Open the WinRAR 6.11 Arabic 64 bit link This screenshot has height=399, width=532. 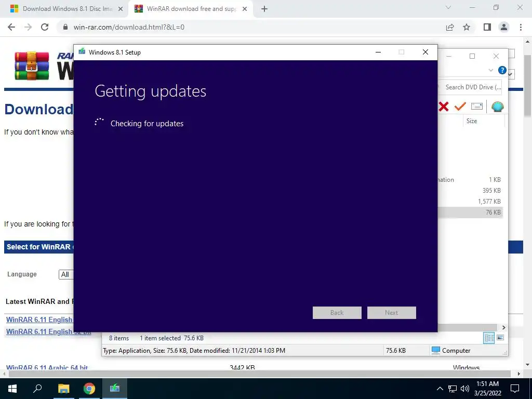(x=47, y=368)
